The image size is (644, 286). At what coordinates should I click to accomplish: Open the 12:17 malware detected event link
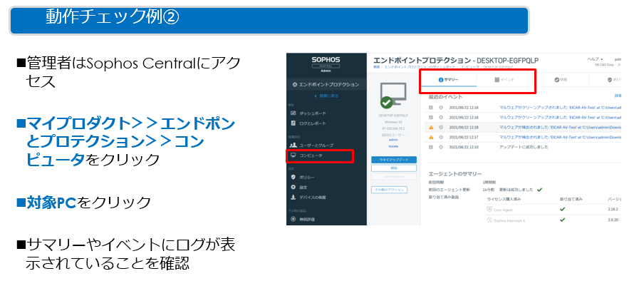560,137
